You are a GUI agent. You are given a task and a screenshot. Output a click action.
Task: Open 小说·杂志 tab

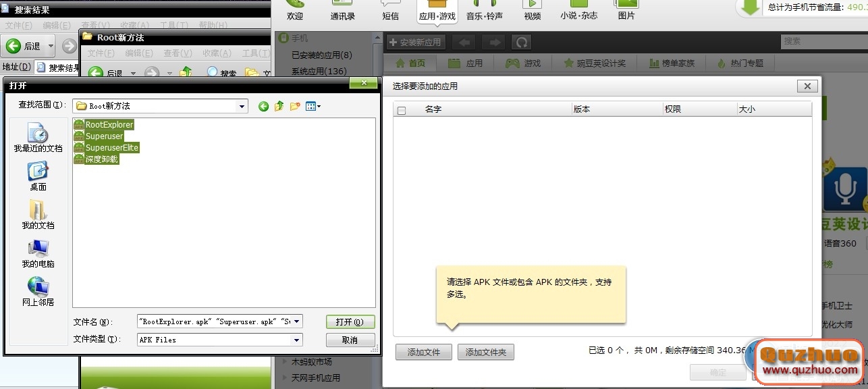(579, 11)
